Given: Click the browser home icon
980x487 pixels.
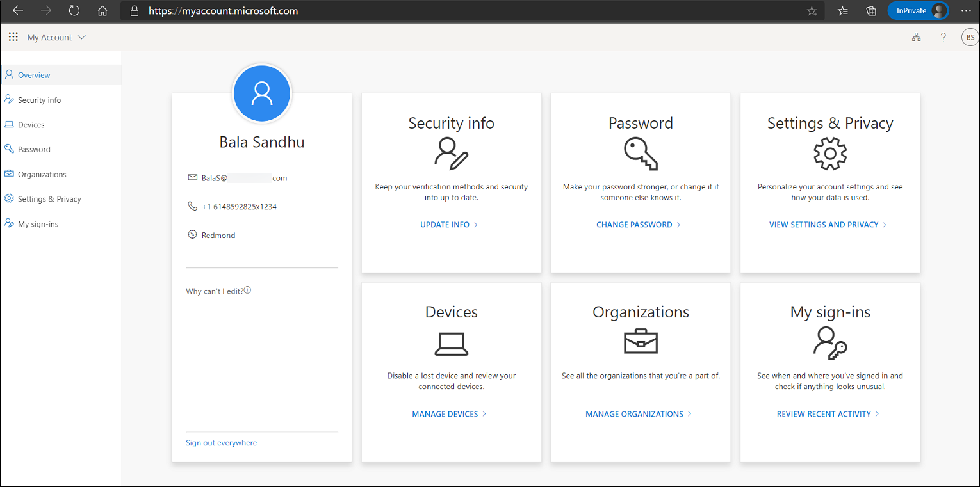Looking at the screenshot, I should (102, 11).
